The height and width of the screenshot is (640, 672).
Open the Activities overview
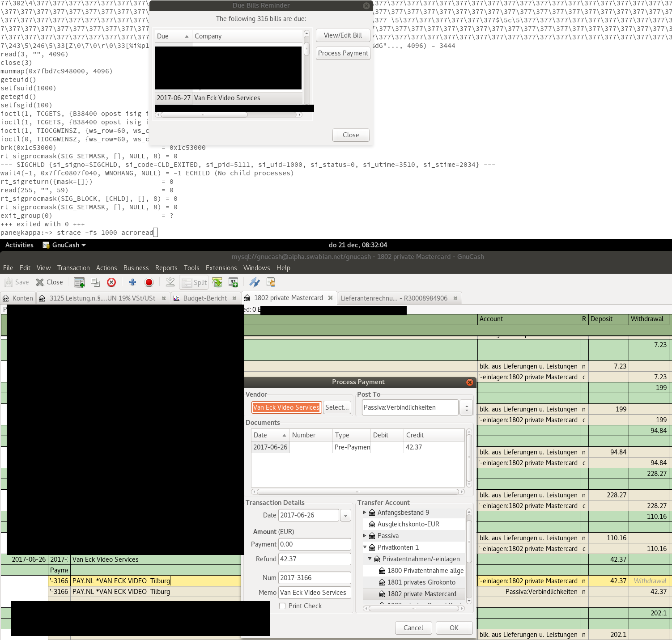coord(19,245)
